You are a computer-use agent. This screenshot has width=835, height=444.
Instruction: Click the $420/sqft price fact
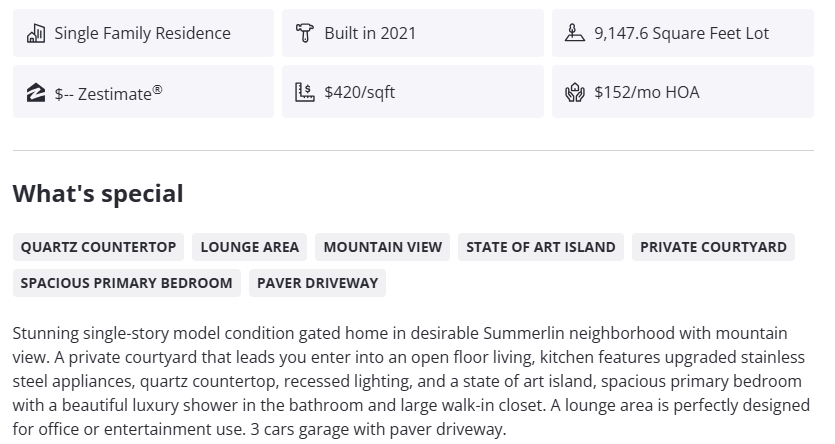[x=360, y=92]
